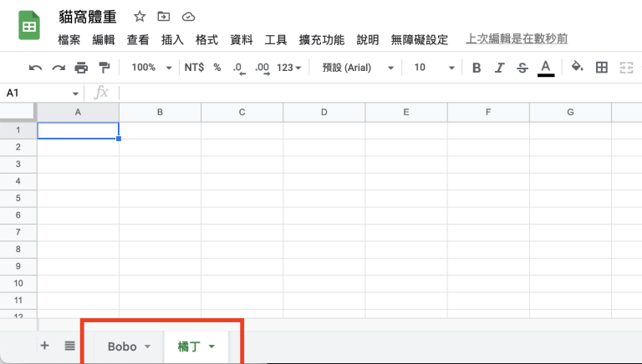The height and width of the screenshot is (364, 642).
Task: Click the 上次編輯是在數秒前 link
Action: coord(517,39)
